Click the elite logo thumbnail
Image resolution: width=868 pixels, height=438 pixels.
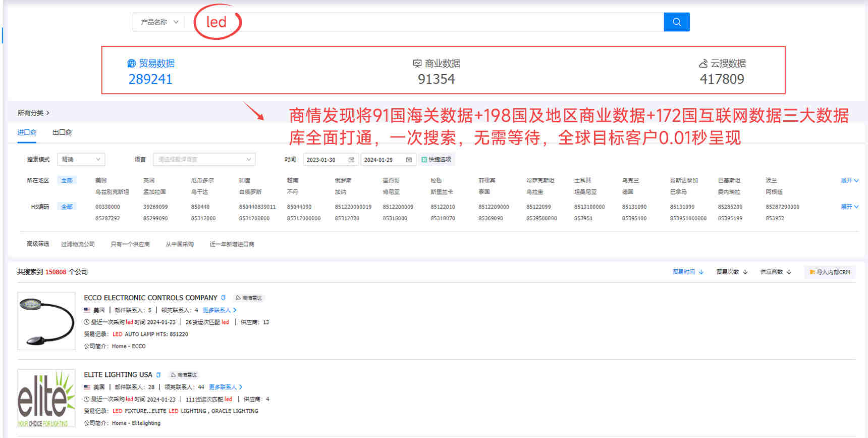[x=46, y=398]
